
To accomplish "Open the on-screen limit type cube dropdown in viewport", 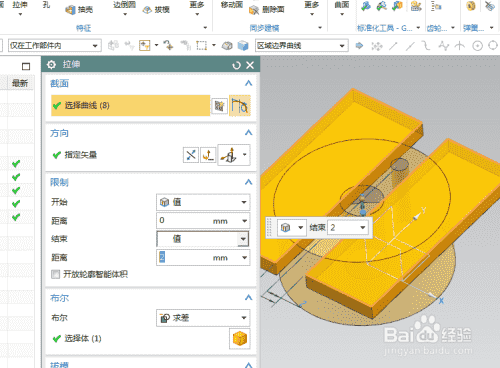I will pos(291,228).
